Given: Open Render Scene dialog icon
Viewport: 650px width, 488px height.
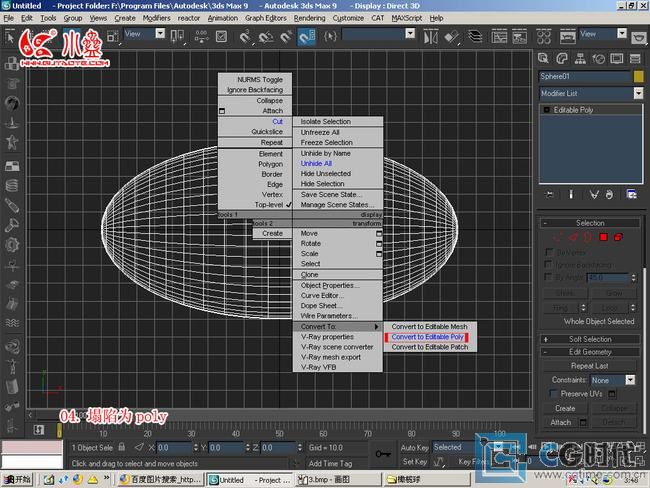Looking at the screenshot, I should [x=568, y=37].
